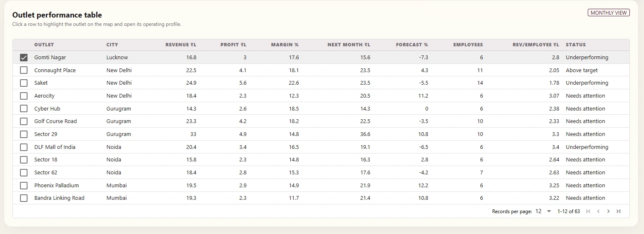This screenshot has width=644, height=234.
Task: Click the MONTHLY VIEW button
Action: tap(609, 13)
